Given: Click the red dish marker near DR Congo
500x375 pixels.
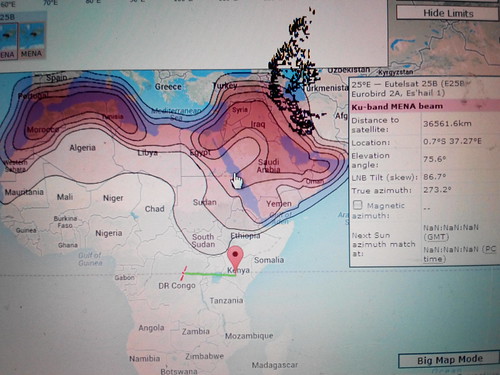Looking at the screenshot, I should click(183, 273).
